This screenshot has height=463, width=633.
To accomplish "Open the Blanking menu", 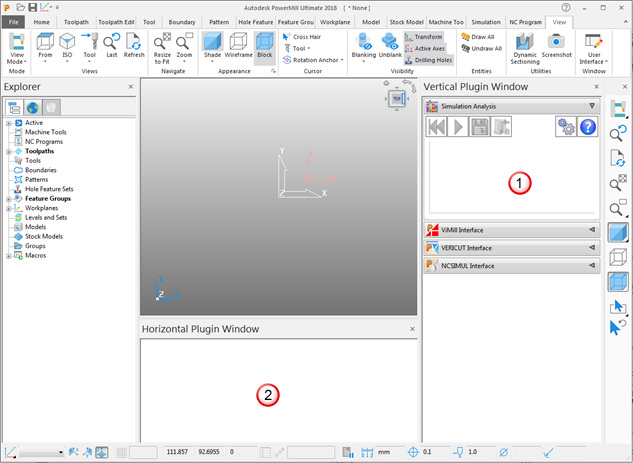I will [363, 48].
